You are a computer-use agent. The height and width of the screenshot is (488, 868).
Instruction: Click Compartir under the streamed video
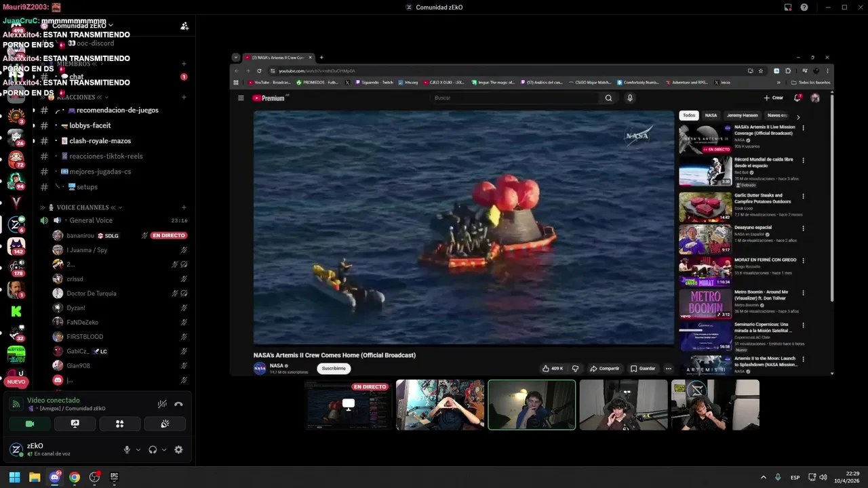(x=605, y=369)
